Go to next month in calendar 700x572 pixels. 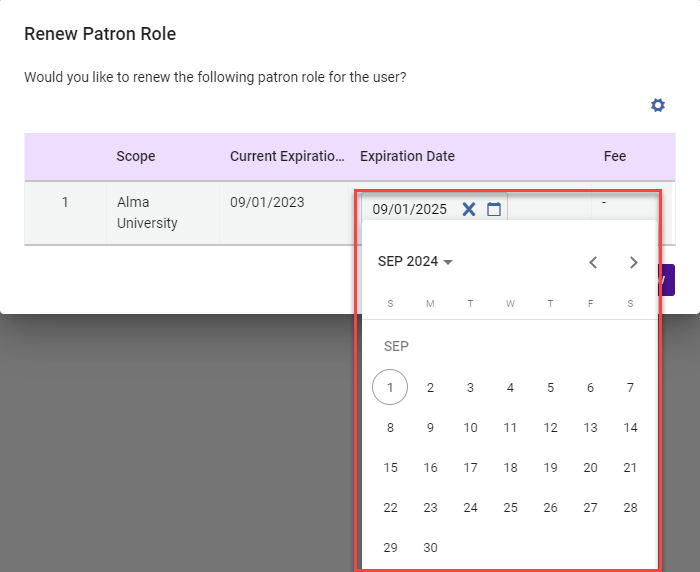(x=633, y=262)
